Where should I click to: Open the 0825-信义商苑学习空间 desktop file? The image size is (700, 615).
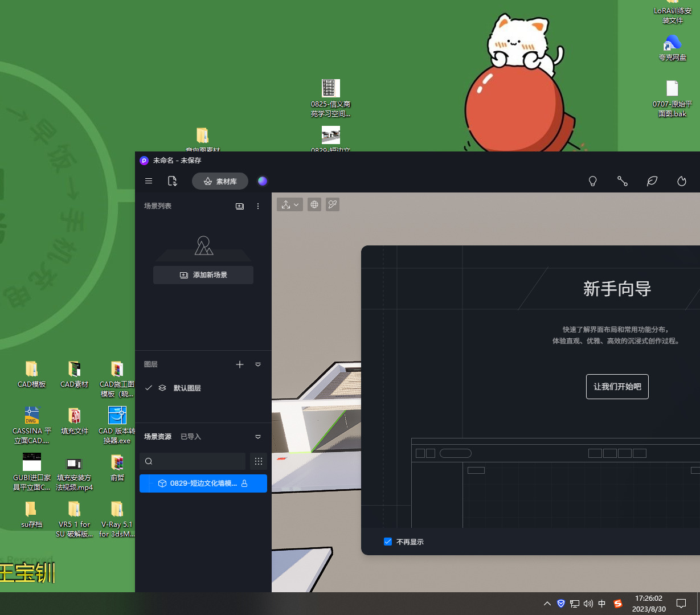coord(330,98)
